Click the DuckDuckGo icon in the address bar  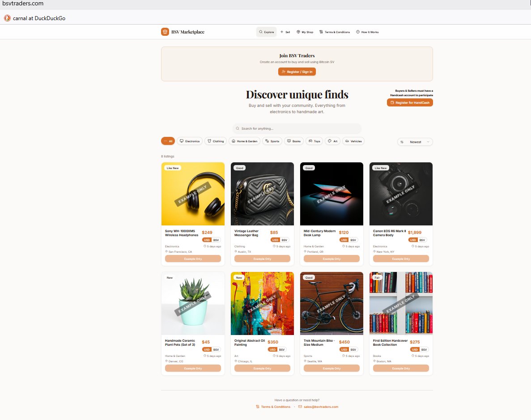click(7, 18)
